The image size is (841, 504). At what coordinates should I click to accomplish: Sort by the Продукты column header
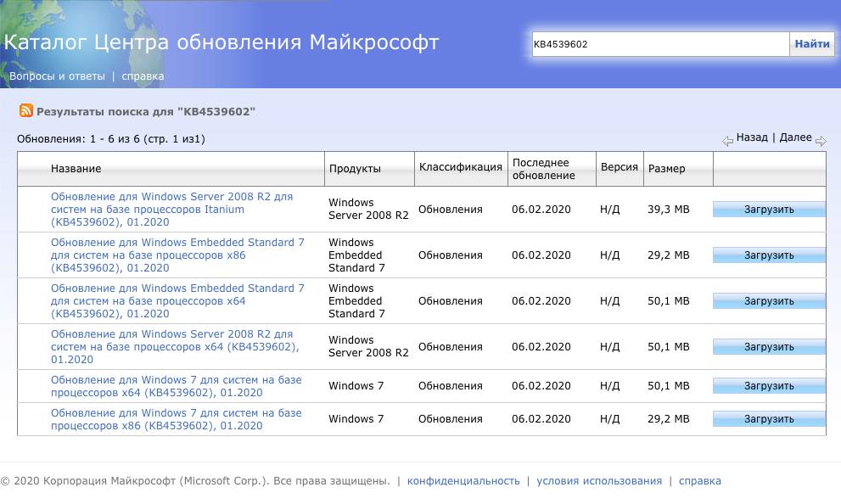tap(355, 168)
